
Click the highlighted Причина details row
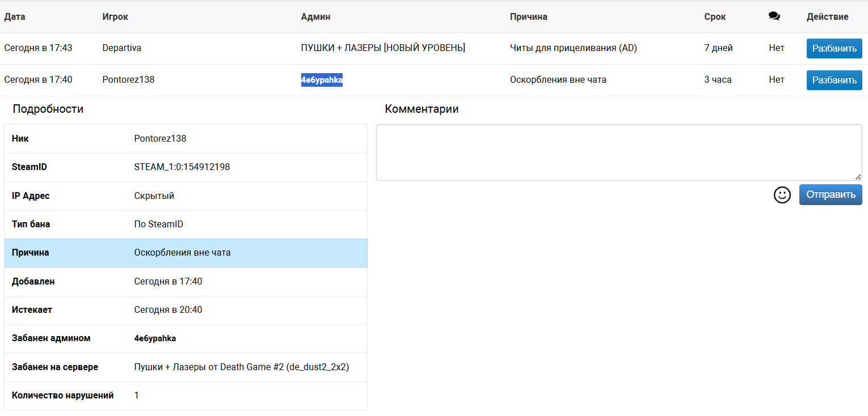(186, 253)
